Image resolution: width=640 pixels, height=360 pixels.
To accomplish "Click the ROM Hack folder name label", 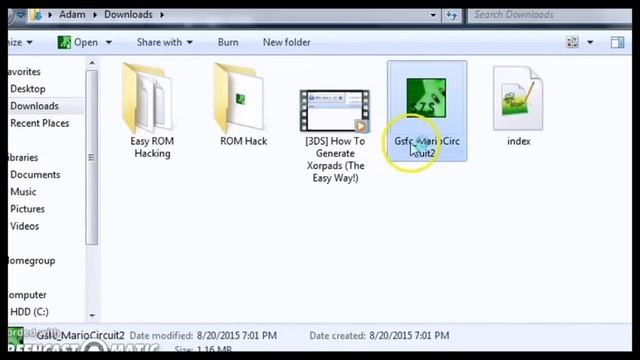I will [x=244, y=141].
